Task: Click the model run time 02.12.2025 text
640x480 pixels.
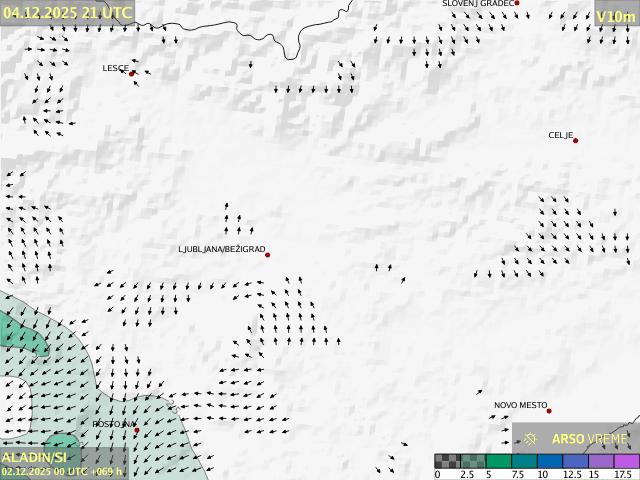Action: click(61, 471)
